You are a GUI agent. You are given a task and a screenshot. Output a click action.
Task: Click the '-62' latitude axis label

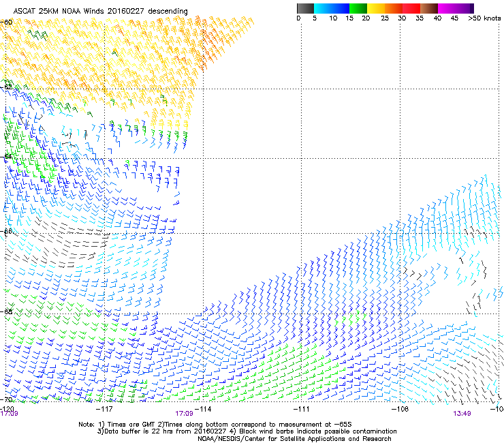(x=6, y=87)
